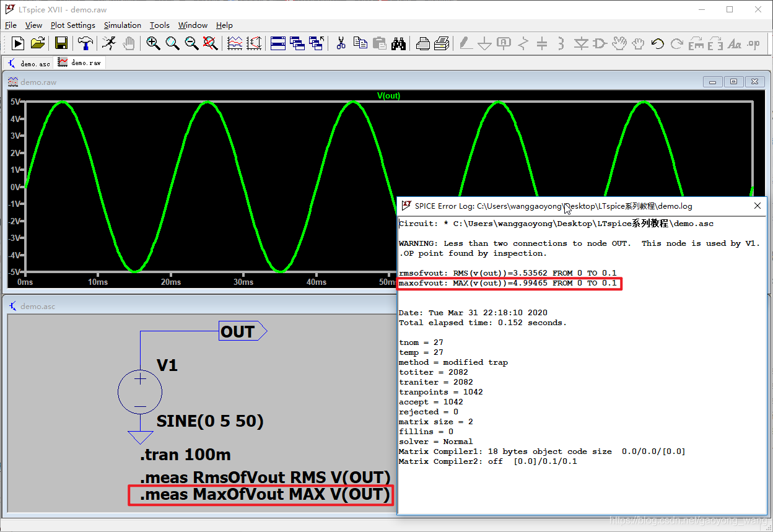Click the maxofvout result line in the log
The height and width of the screenshot is (532, 773).
[508, 283]
